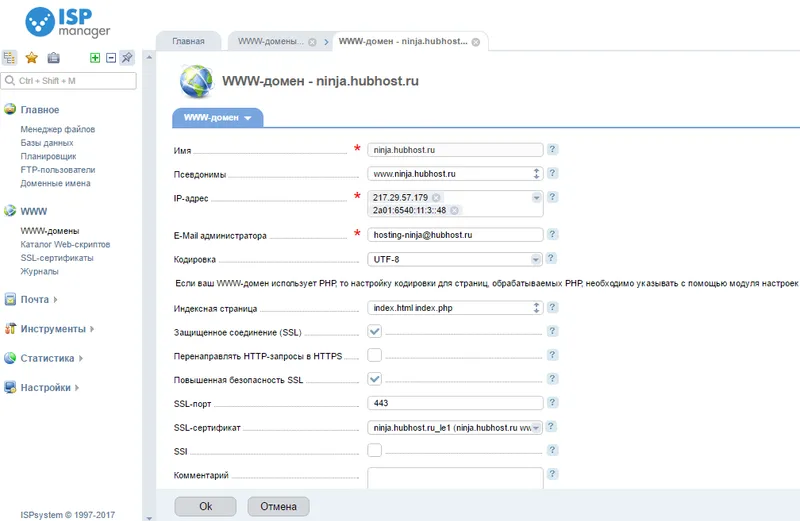Open help for the IP-адрес field
The image size is (800, 521).
pos(552,197)
